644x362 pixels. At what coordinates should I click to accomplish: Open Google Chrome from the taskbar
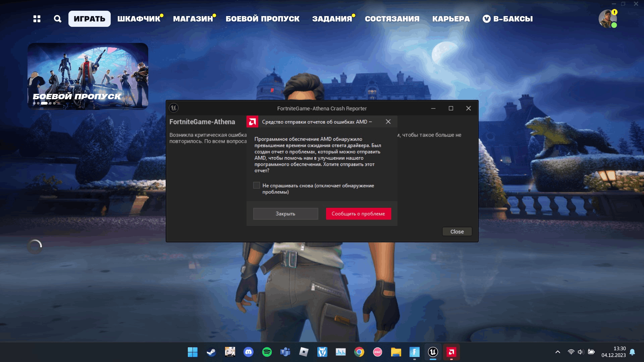(359, 352)
